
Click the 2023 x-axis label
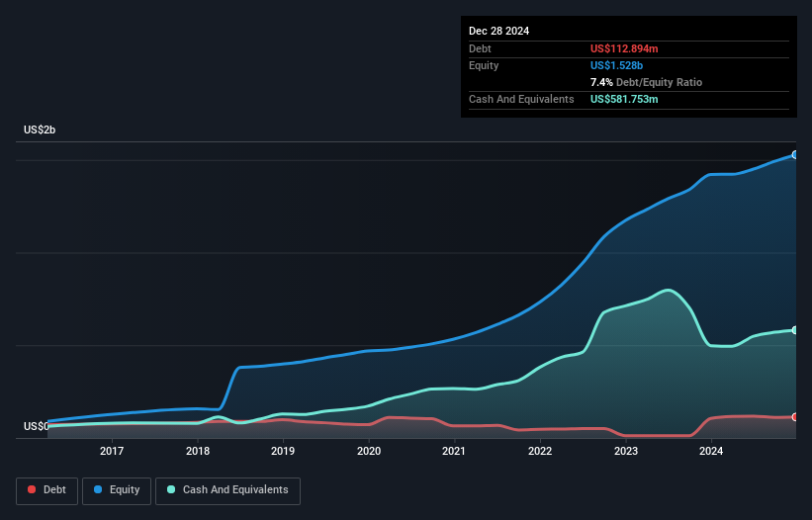coord(626,451)
